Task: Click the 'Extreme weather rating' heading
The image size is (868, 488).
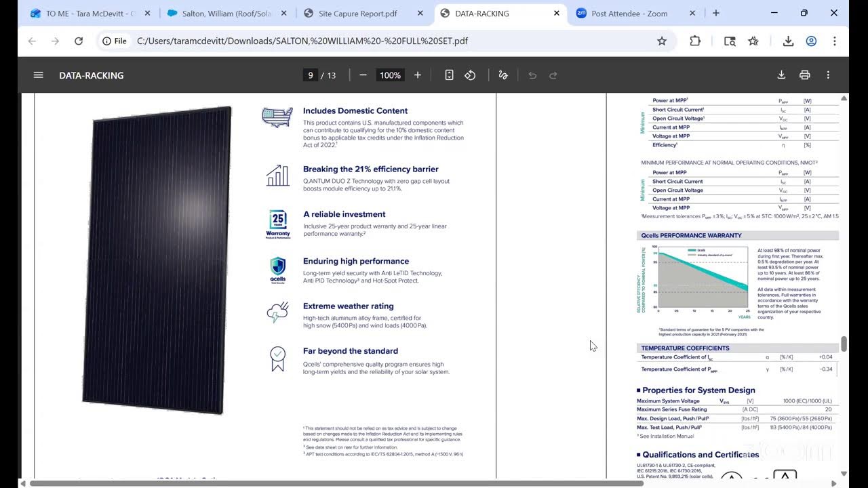Action: coord(349,306)
